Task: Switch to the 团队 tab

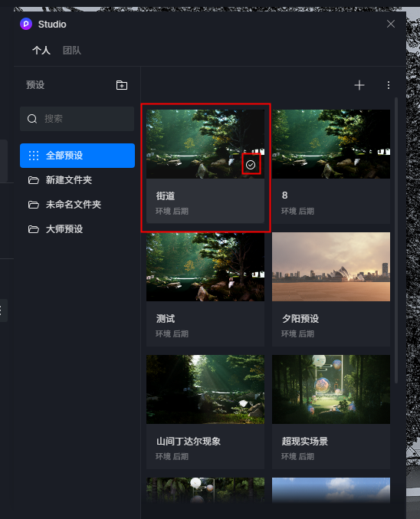Action: pos(72,51)
